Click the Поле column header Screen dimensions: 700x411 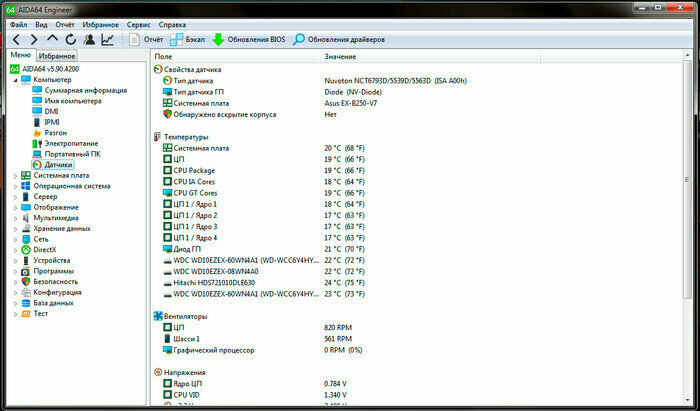pyautogui.click(x=235, y=57)
